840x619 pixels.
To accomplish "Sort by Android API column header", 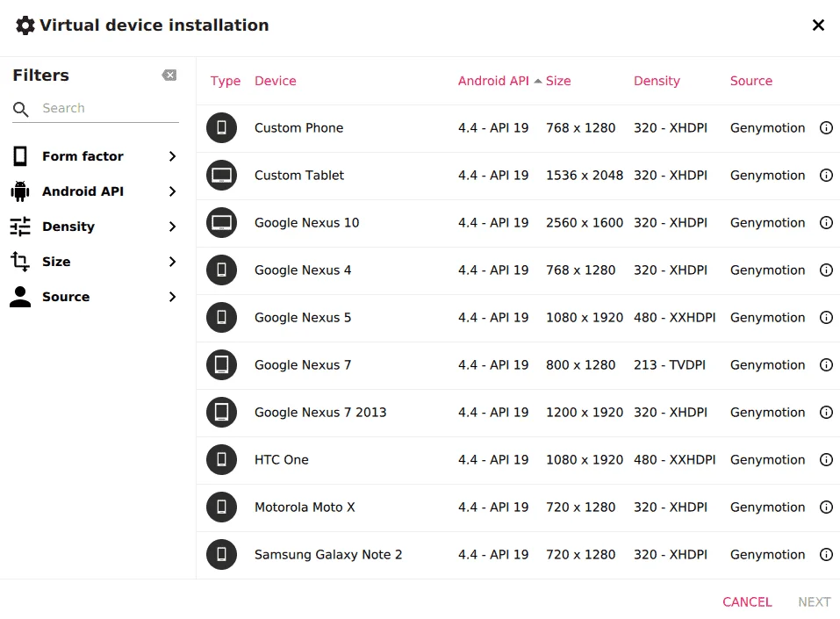I will 493,81.
